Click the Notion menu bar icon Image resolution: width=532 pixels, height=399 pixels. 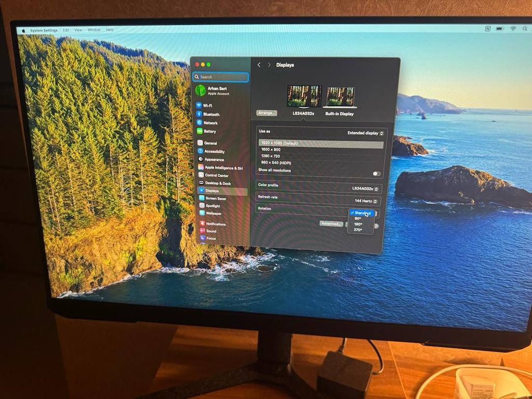(x=487, y=29)
